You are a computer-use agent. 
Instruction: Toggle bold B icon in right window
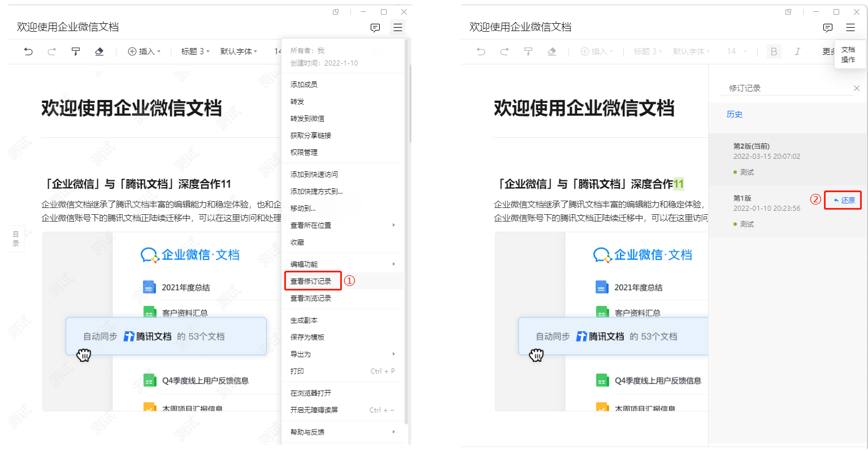tap(774, 51)
